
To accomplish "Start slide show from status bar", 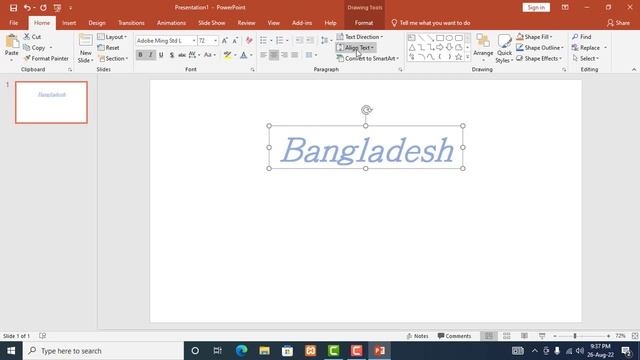I will coord(542,336).
